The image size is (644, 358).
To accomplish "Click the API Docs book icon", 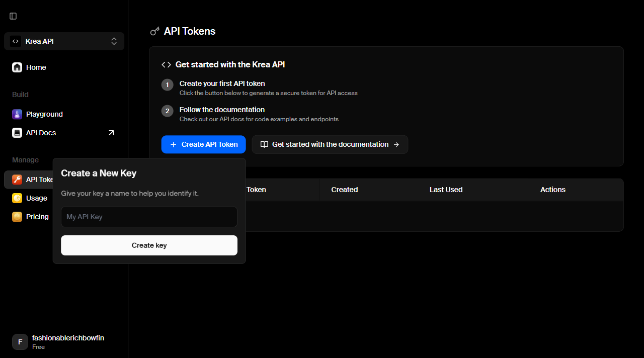I will [x=17, y=133].
